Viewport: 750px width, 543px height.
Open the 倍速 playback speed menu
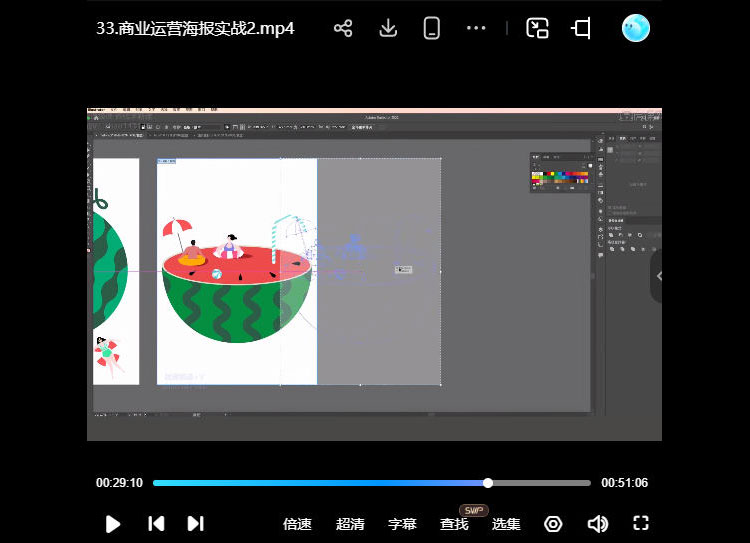click(297, 524)
